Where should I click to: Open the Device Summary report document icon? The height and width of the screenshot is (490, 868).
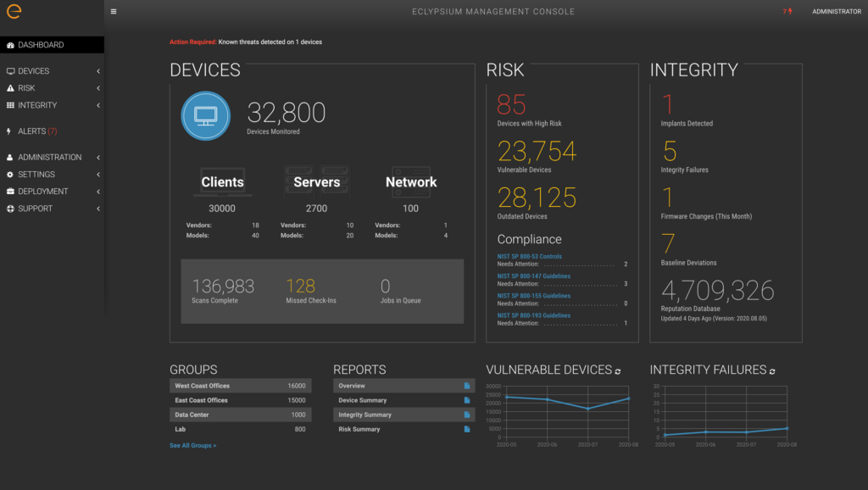(x=467, y=400)
